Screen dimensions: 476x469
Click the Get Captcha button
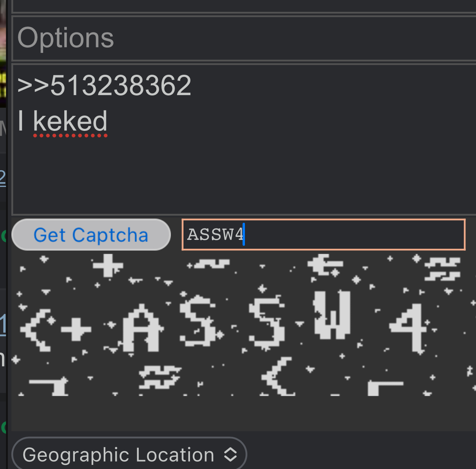[x=91, y=234]
